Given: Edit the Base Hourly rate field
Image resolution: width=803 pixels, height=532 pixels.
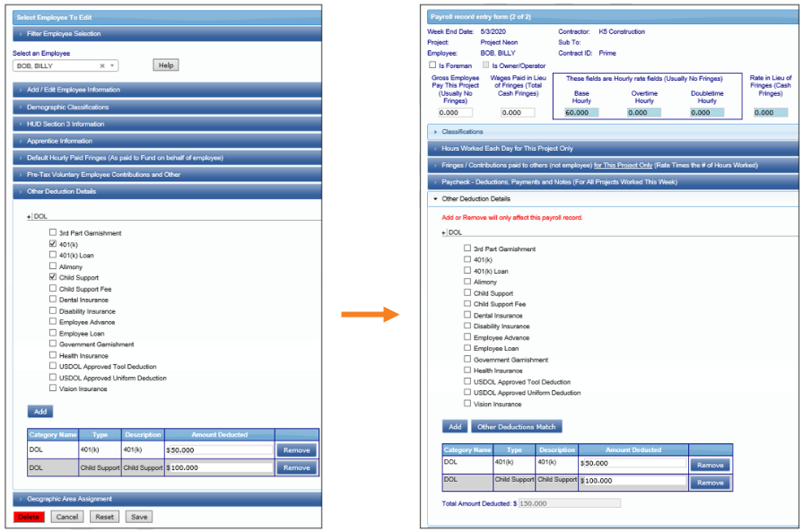Looking at the screenshot, I should point(581,113).
